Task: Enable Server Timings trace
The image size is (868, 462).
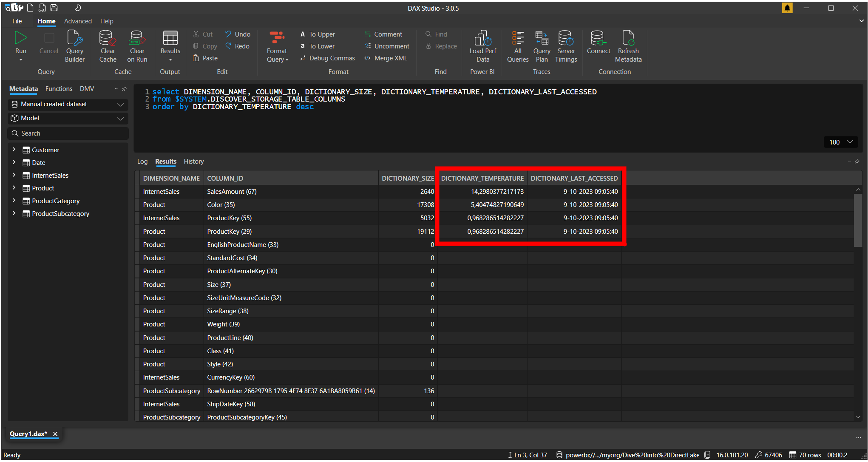Action: click(566, 46)
